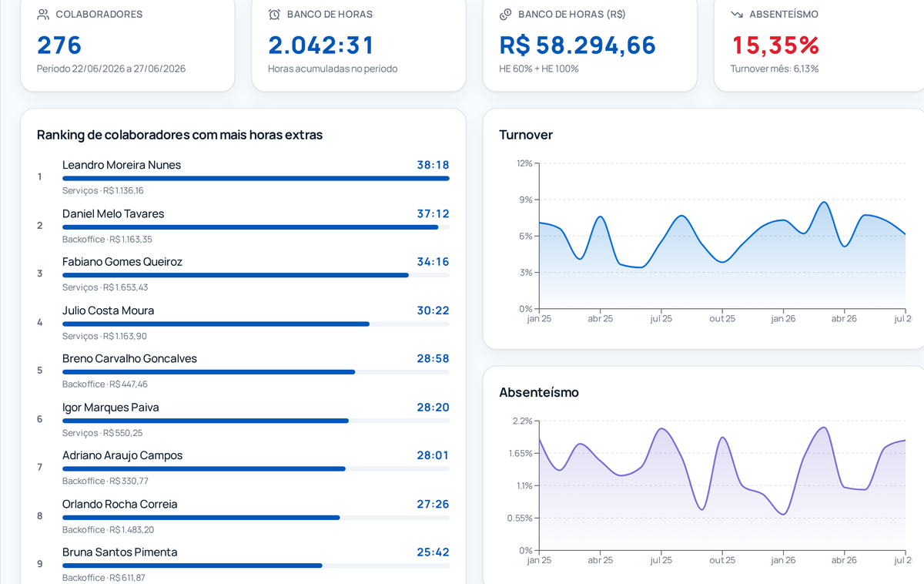The height and width of the screenshot is (584, 924).
Task: Click the Colaboradores people icon
Action: pyautogui.click(x=43, y=15)
